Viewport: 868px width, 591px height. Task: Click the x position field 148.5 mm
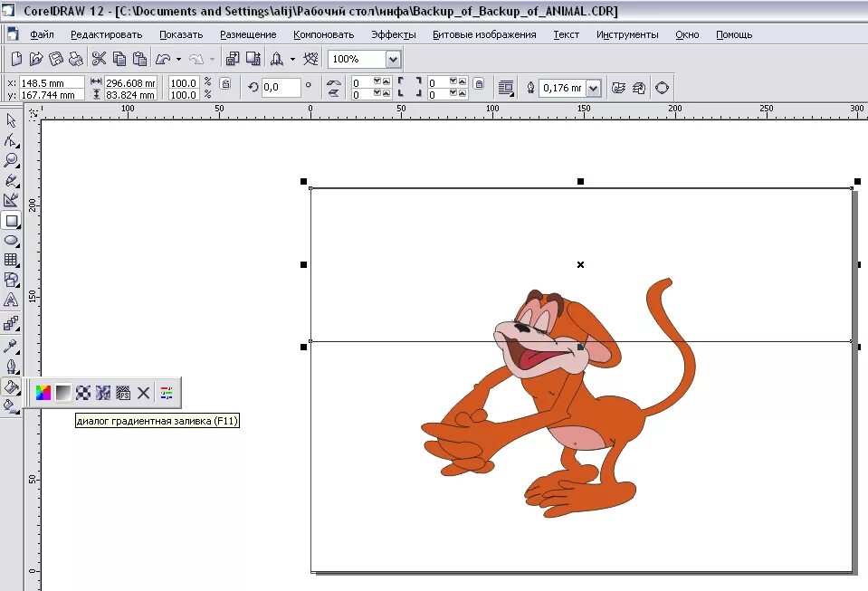(52, 83)
